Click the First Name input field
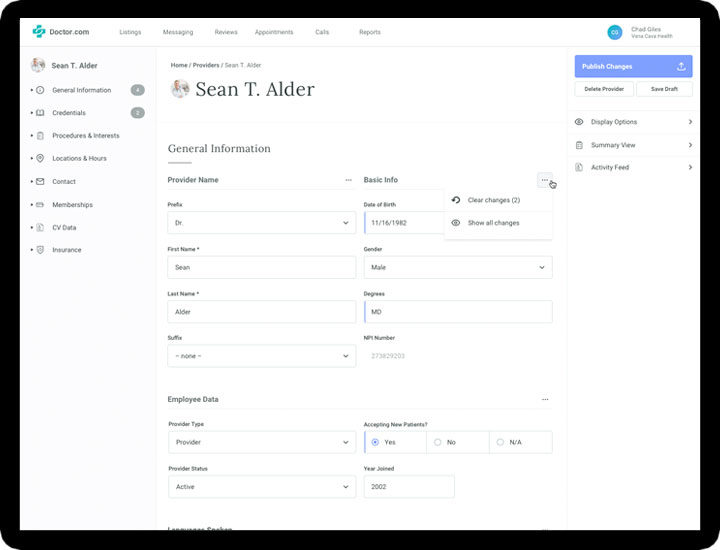The height and width of the screenshot is (550, 720). pyautogui.click(x=262, y=267)
